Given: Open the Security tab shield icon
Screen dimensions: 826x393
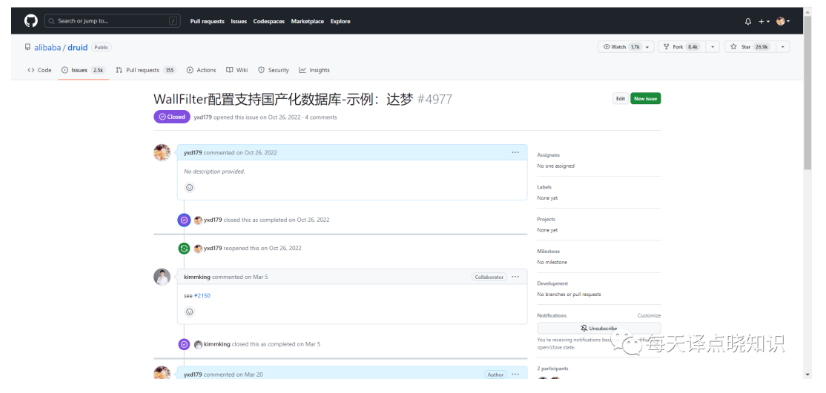Looking at the screenshot, I should pyautogui.click(x=261, y=70).
